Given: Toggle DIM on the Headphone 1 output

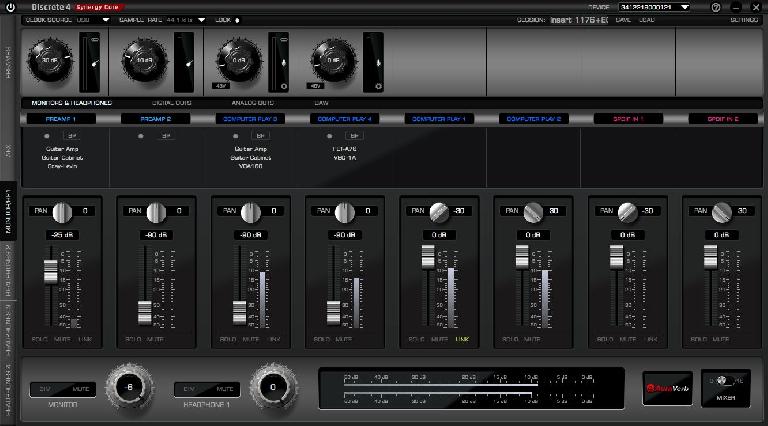Looking at the screenshot, I should [x=189, y=389].
